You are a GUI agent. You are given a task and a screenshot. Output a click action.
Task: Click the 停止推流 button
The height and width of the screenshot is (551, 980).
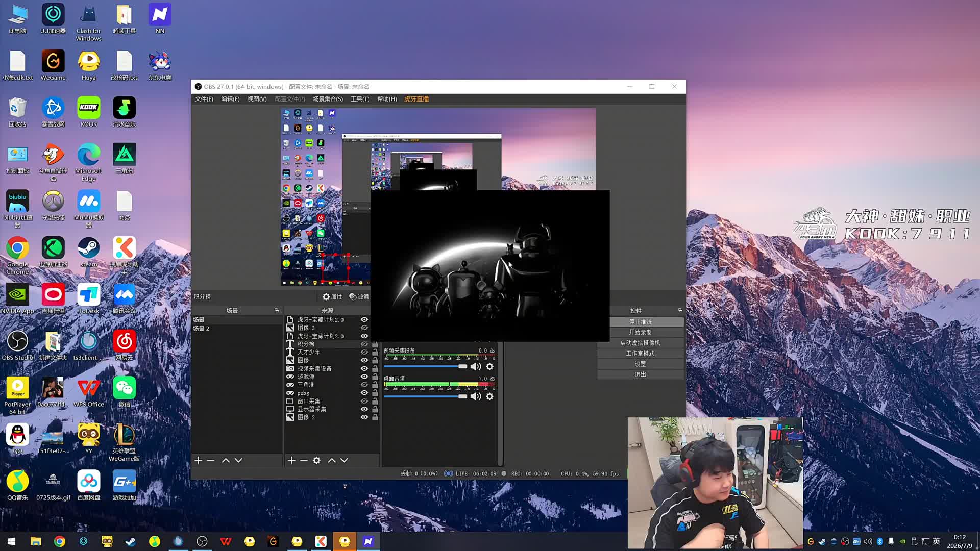[640, 322]
